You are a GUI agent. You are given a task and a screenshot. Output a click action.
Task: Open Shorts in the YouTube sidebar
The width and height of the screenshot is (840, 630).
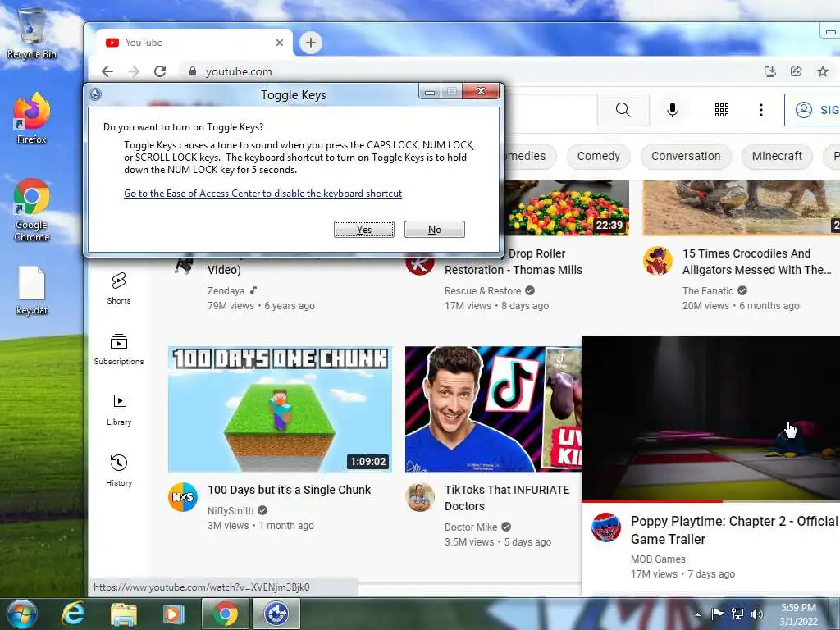click(x=119, y=288)
